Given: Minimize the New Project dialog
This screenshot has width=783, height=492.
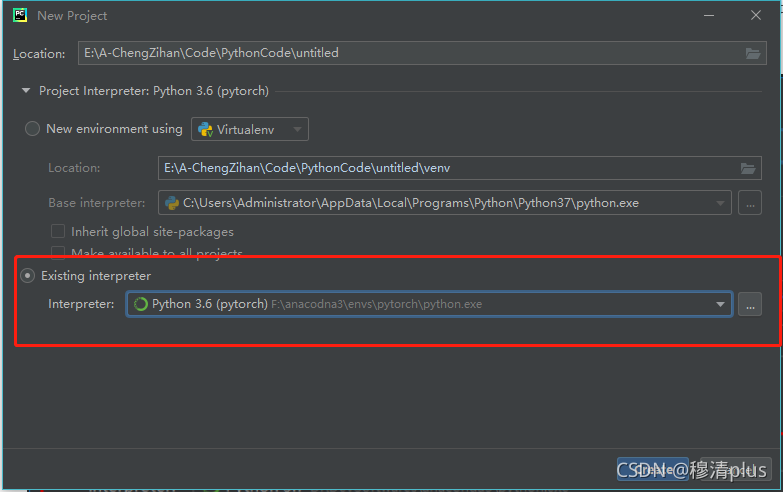Looking at the screenshot, I should 709,15.
